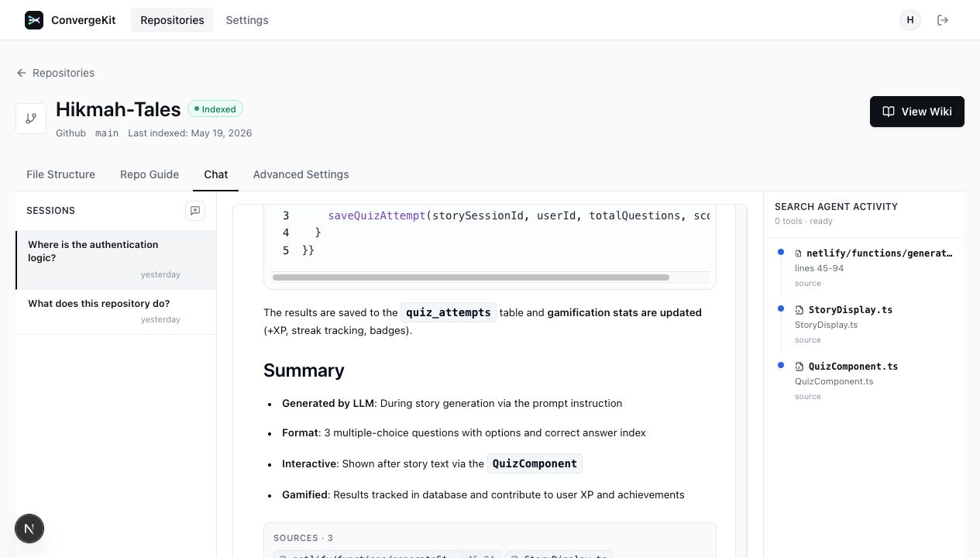Screen dimensions: 980x558
Task: Open the H user avatar
Action: point(910,20)
